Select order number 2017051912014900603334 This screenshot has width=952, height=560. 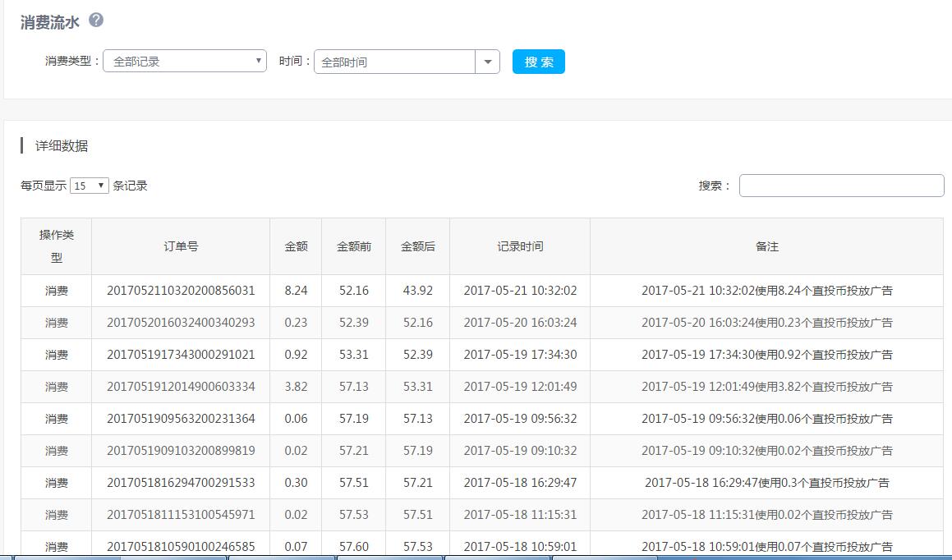coord(181,387)
